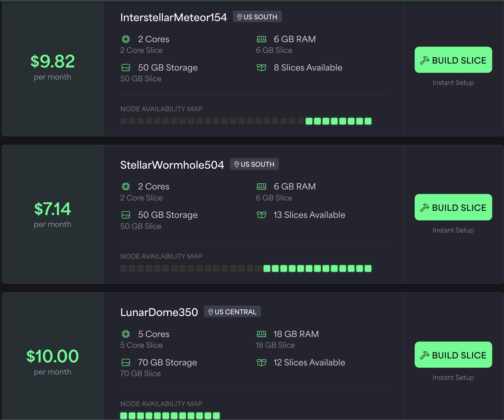The width and height of the screenshot is (504, 420).
Task: Click the box icon next to 13 Slices Available
Action: 261,215
